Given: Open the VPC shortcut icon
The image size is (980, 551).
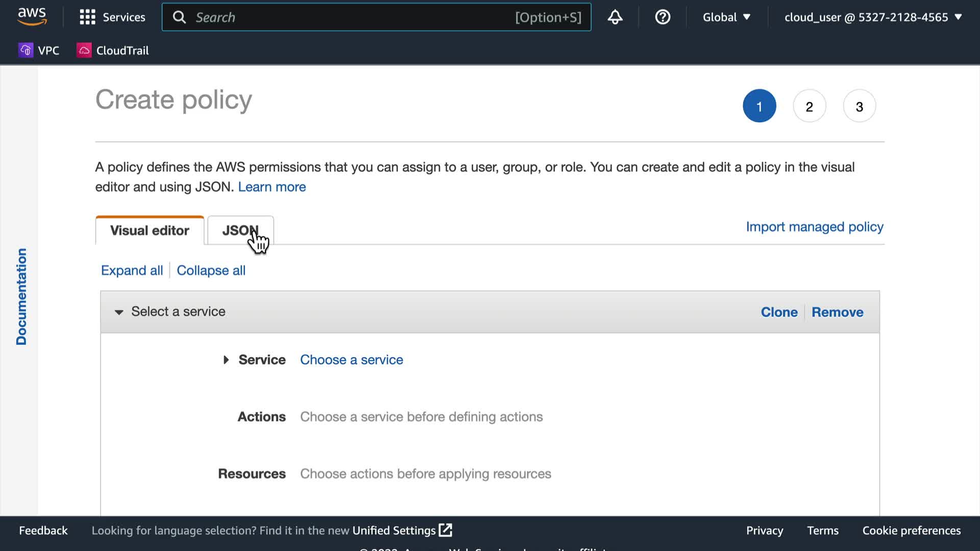Looking at the screenshot, I should click(26, 51).
